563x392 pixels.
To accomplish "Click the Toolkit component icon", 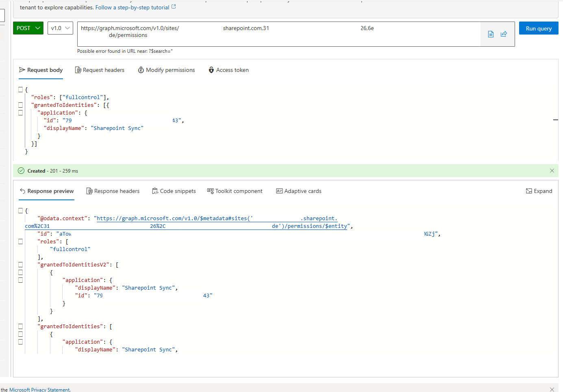I will coord(210,191).
